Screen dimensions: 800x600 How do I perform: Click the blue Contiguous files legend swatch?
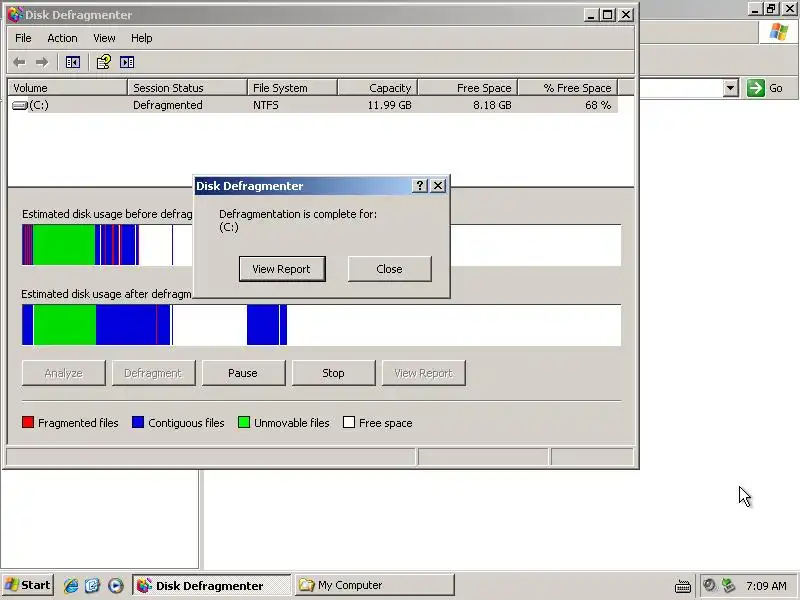coord(138,422)
